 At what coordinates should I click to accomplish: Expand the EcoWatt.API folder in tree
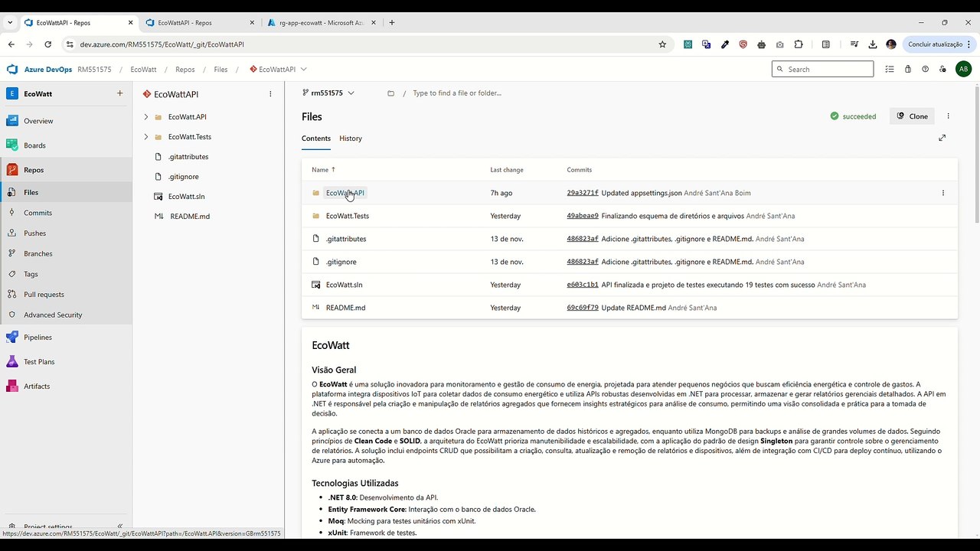click(x=146, y=117)
